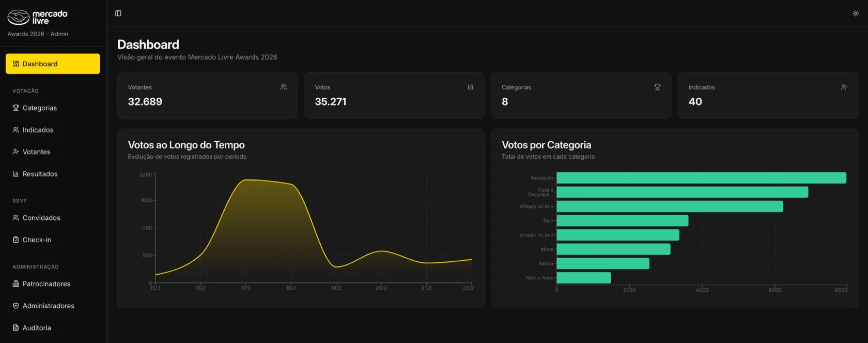Screen dimensions: 868x343
Task: Click the 17/2 peak on the votes line chart
Action: tap(246, 180)
